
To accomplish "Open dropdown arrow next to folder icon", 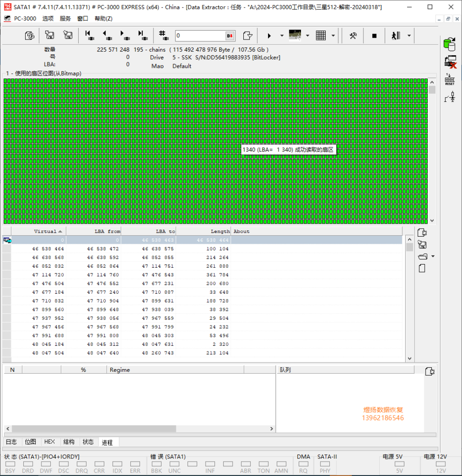I will click(x=433, y=257).
